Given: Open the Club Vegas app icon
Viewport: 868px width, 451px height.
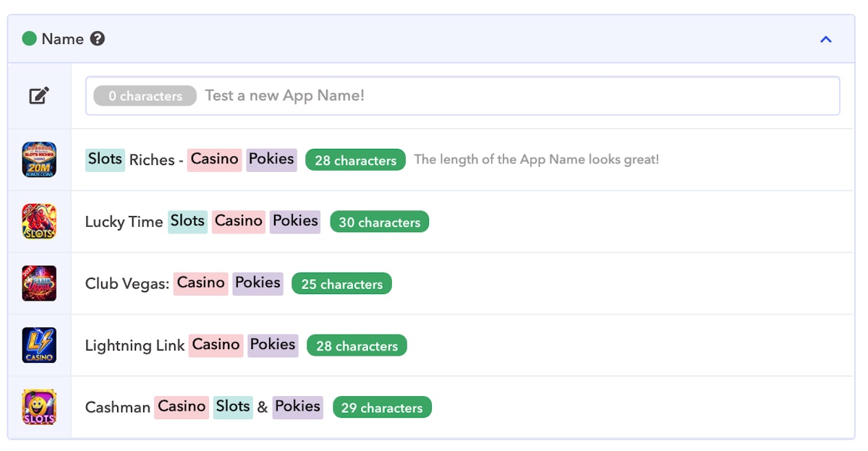Looking at the screenshot, I should 39,283.
